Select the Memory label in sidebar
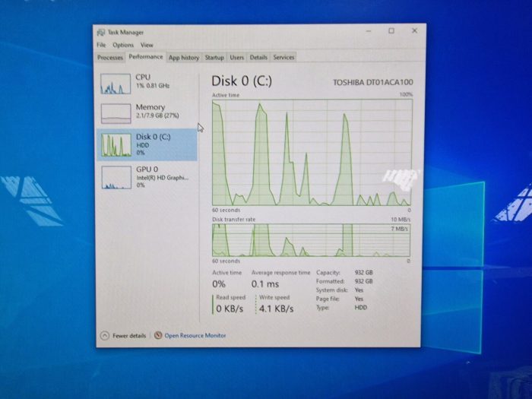The width and height of the screenshot is (532, 399). [150, 107]
